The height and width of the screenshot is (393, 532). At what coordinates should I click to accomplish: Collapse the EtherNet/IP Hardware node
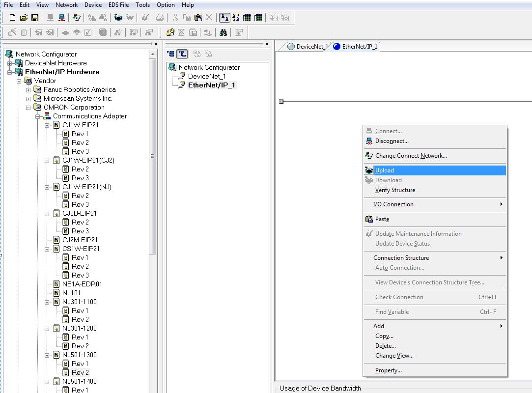9,72
